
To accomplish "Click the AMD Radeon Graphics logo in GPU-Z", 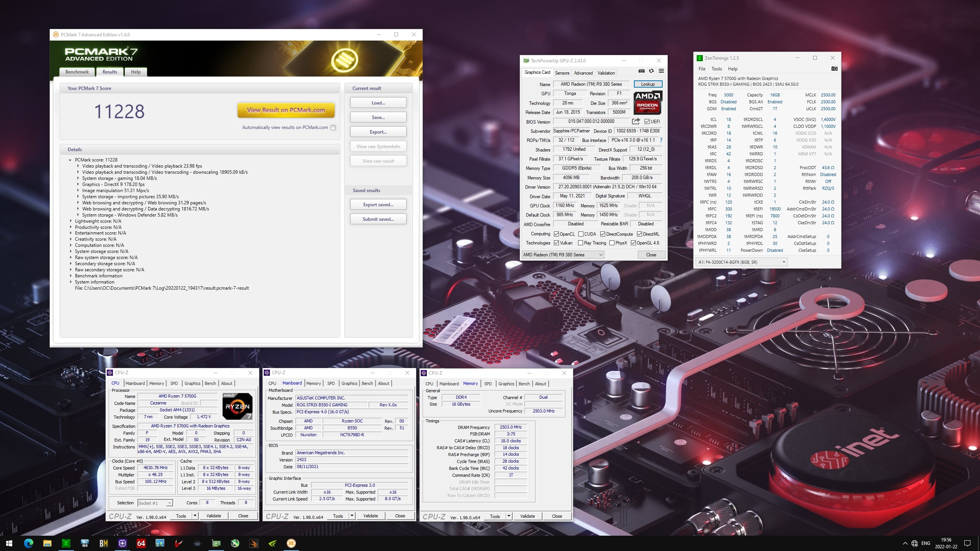I will (x=648, y=103).
